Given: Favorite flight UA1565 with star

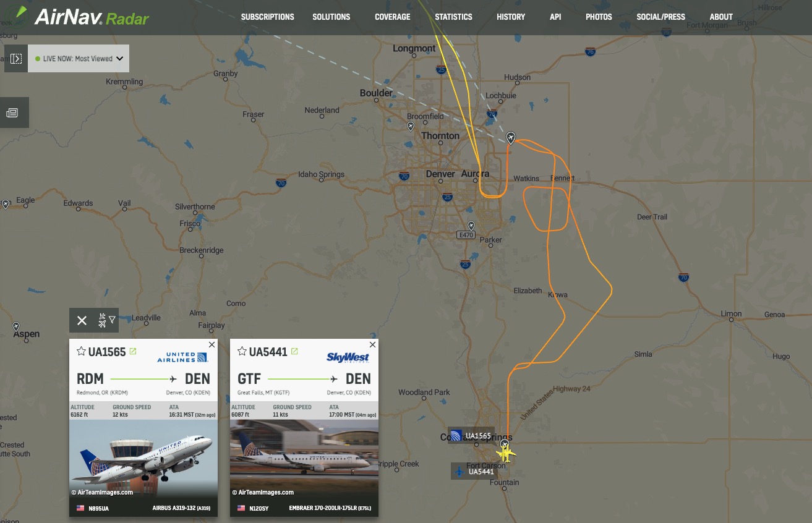Looking at the screenshot, I should tap(81, 352).
